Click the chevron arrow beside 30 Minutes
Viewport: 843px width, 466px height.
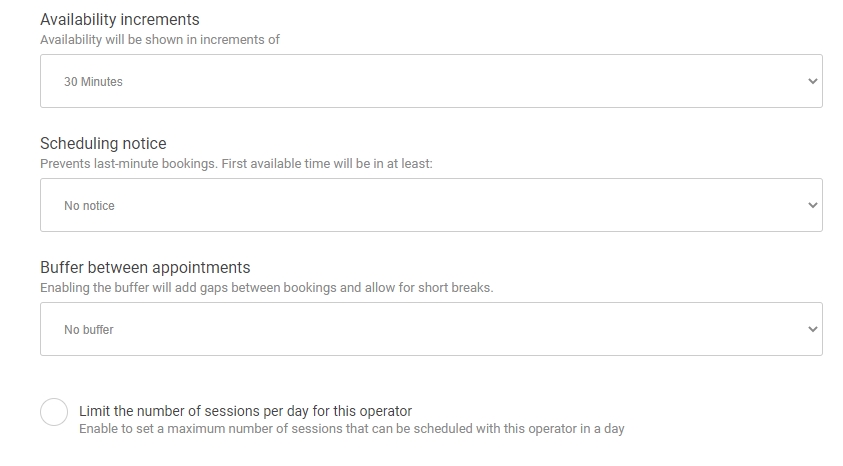click(812, 81)
